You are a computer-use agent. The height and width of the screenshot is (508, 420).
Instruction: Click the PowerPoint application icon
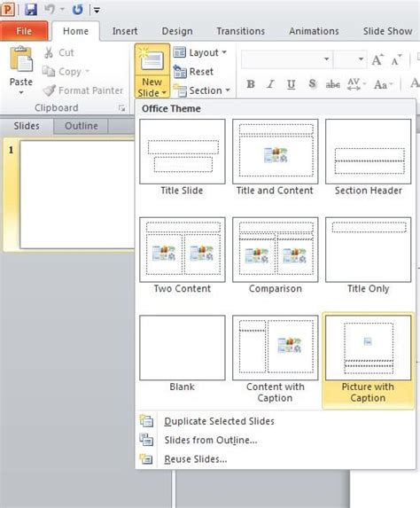pos(8,10)
